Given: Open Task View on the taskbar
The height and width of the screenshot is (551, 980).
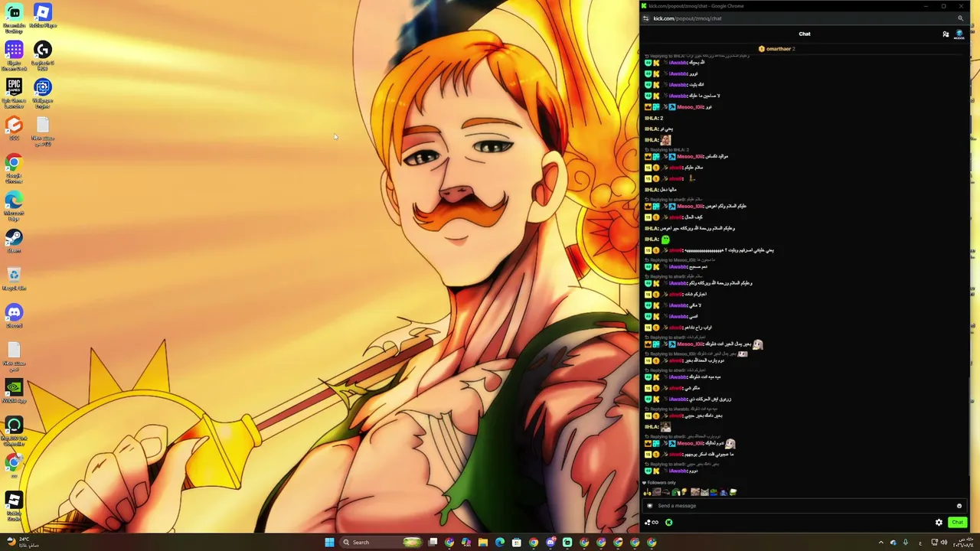Looking at the screenshot, I should [433, 543].
